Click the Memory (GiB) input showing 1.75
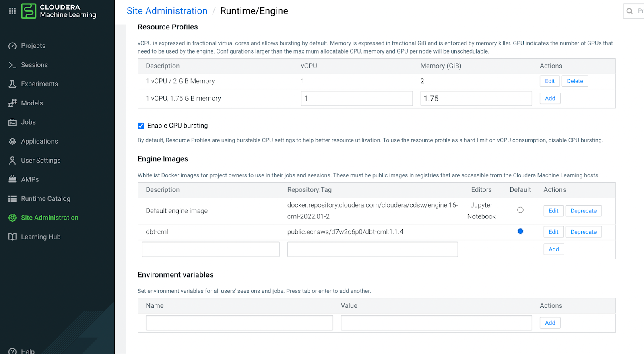 point(476,99)
